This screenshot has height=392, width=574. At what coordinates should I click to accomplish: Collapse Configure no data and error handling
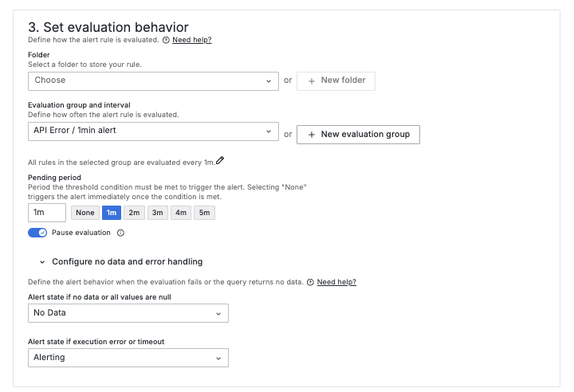41,261
